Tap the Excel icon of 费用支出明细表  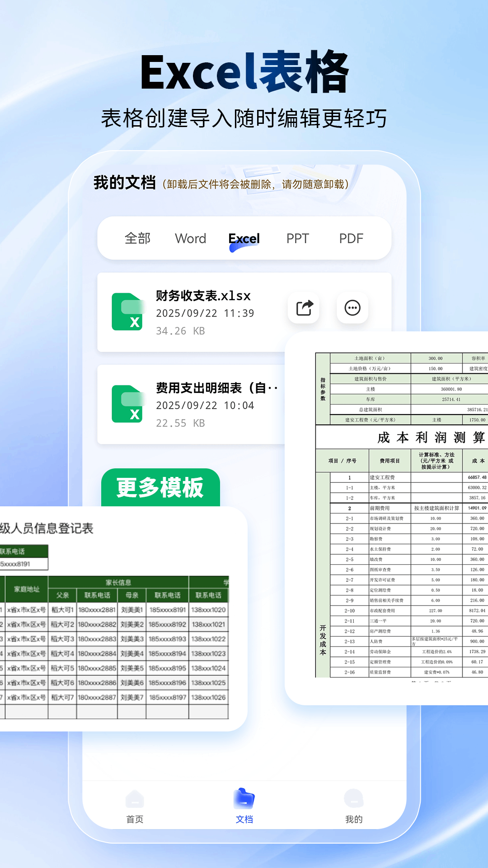coord(127,404)
